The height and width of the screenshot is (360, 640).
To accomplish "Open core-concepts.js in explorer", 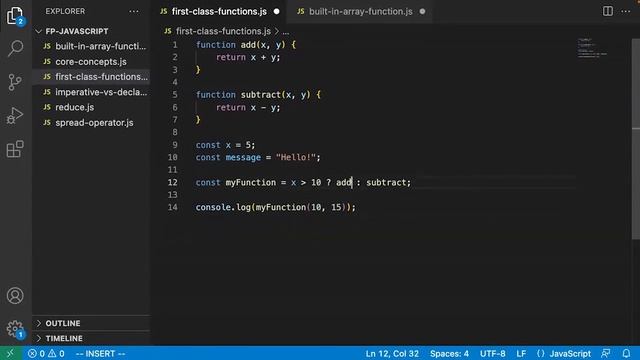I will pos(91,62).
